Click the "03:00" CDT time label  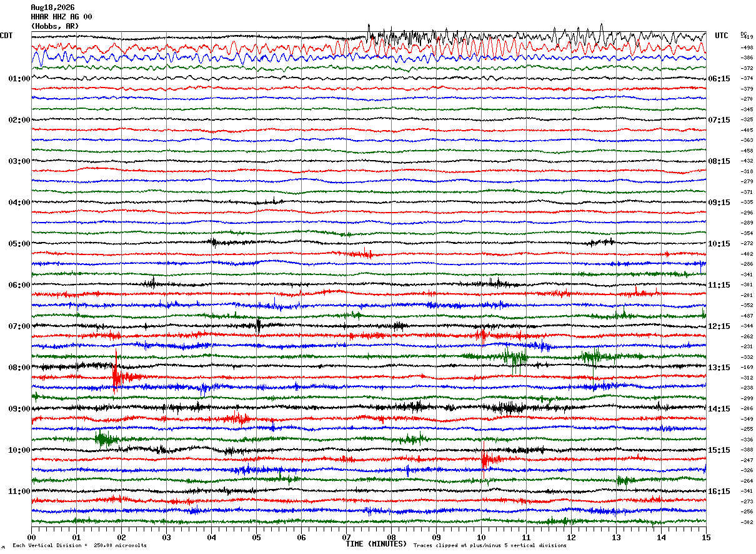pos(19,161)
